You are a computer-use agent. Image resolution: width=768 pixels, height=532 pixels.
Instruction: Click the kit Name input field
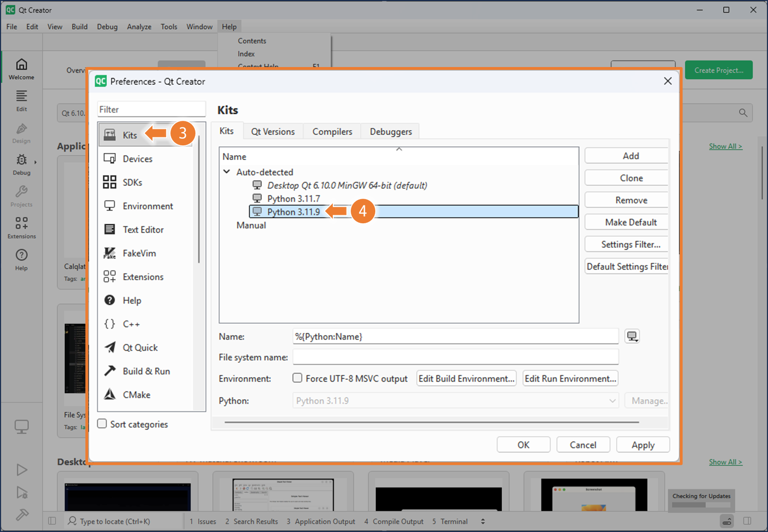456,337
